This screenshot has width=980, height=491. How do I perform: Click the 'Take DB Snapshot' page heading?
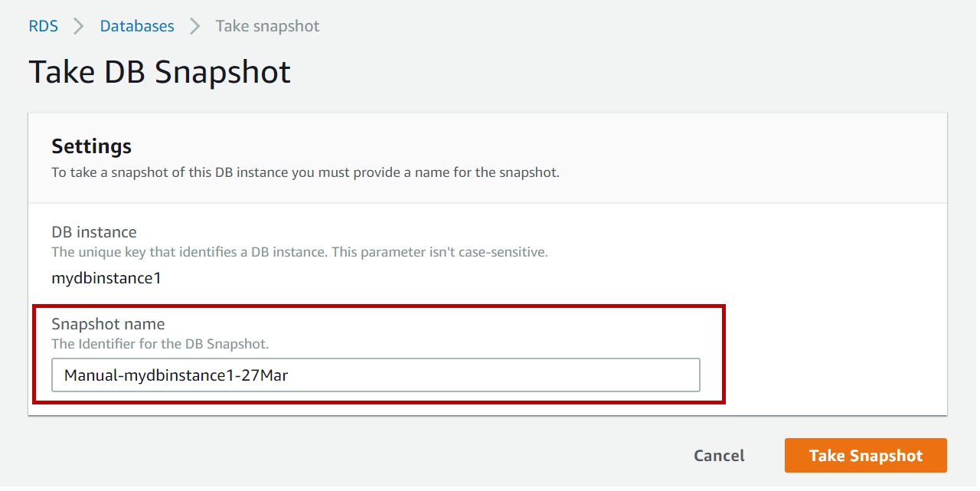click(x=159, y=72)
